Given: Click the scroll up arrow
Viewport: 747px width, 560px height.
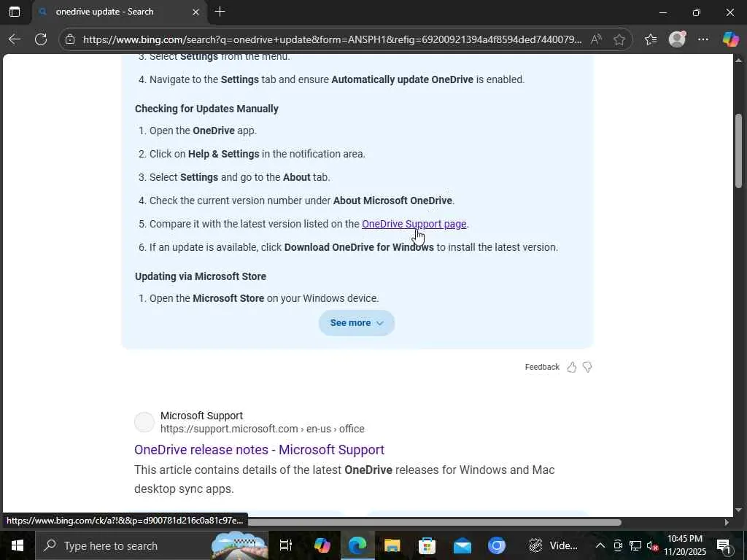Looking at the screenshot, I should 739,61.
